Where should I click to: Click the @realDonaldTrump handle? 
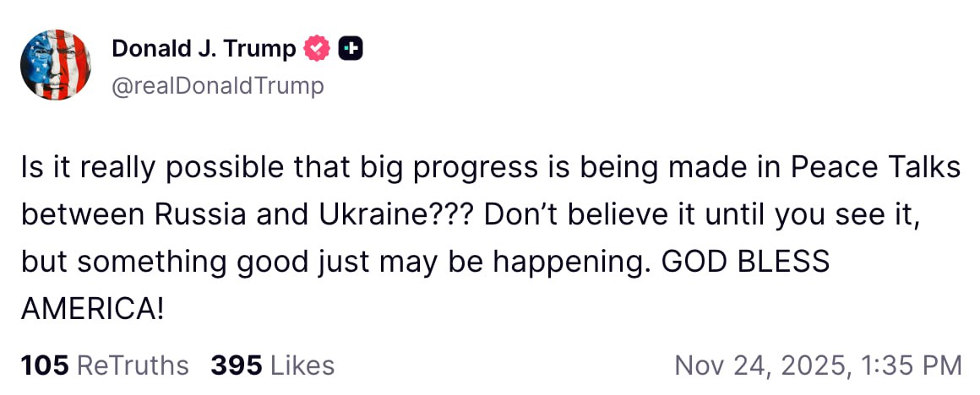[217, 86]
